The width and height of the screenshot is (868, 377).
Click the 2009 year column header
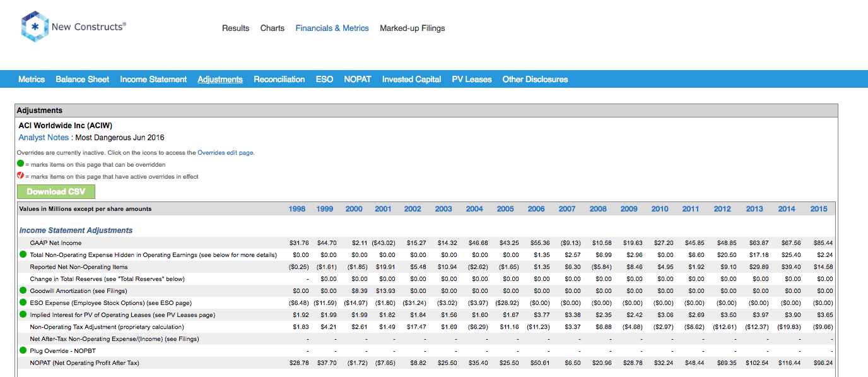coord(629,209)
